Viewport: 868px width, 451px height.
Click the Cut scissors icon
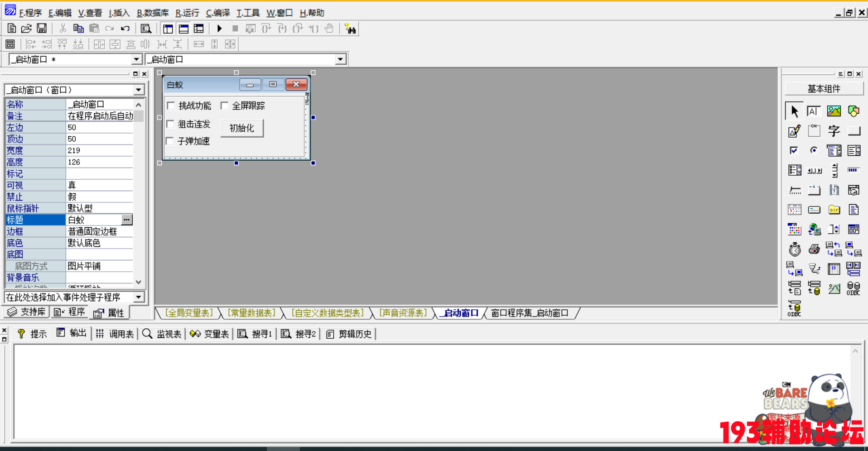click(63, 29)
